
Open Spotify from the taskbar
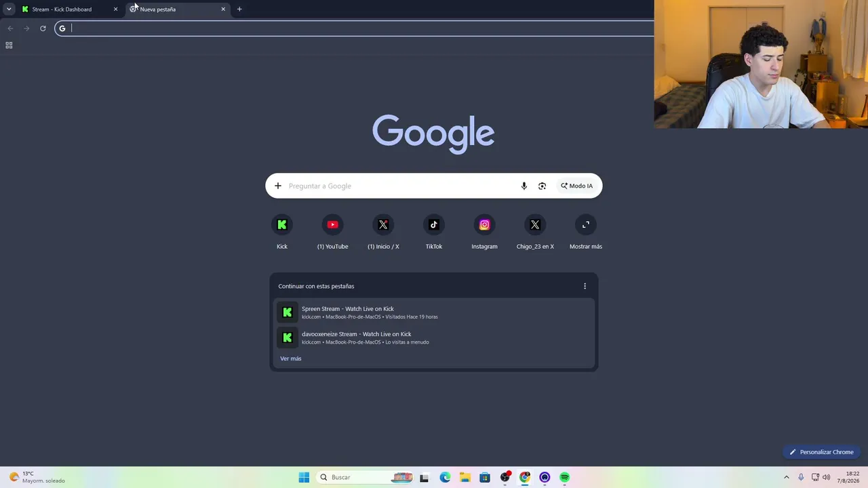pyautogui.click(x=565, y=477)
